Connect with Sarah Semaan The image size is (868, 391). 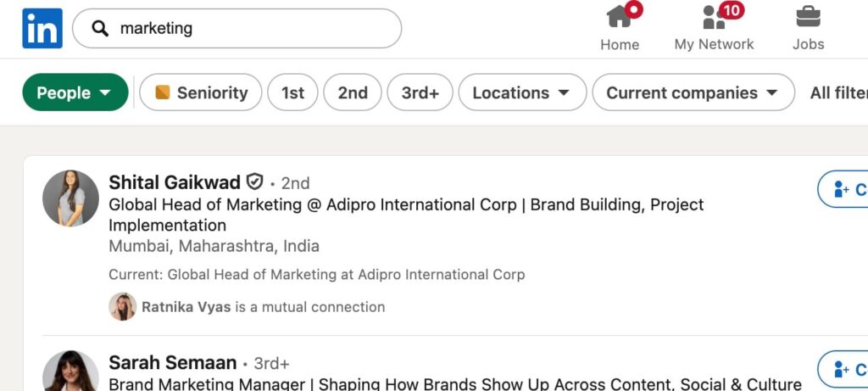pyautogui.click(x=843, y=369)
